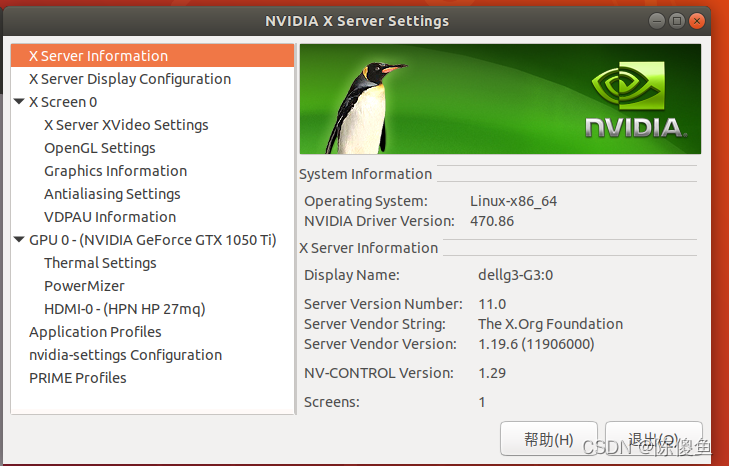Open Application Profiles
Image resolution: width=729 pixels, height=466 pixels.
[x=152, y=332]
